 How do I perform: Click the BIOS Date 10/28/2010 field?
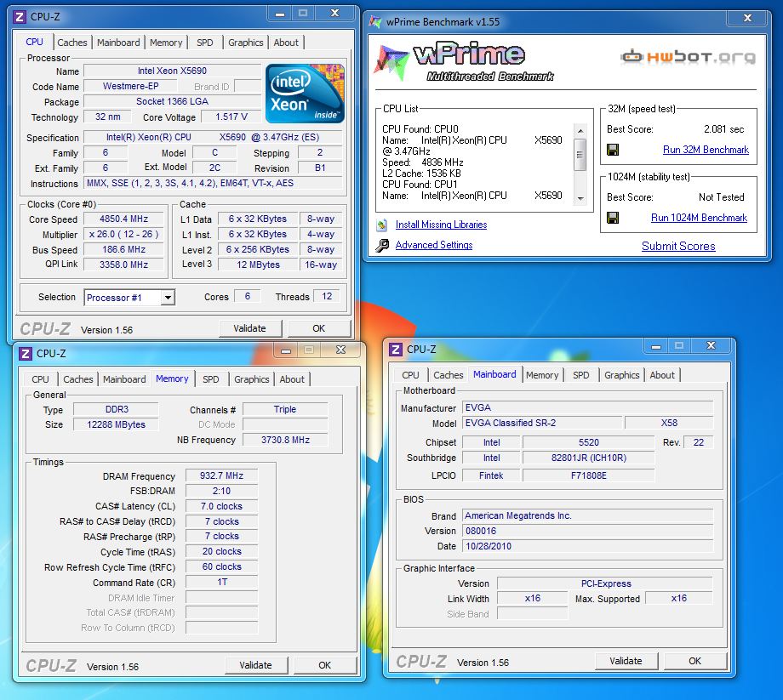588,546
